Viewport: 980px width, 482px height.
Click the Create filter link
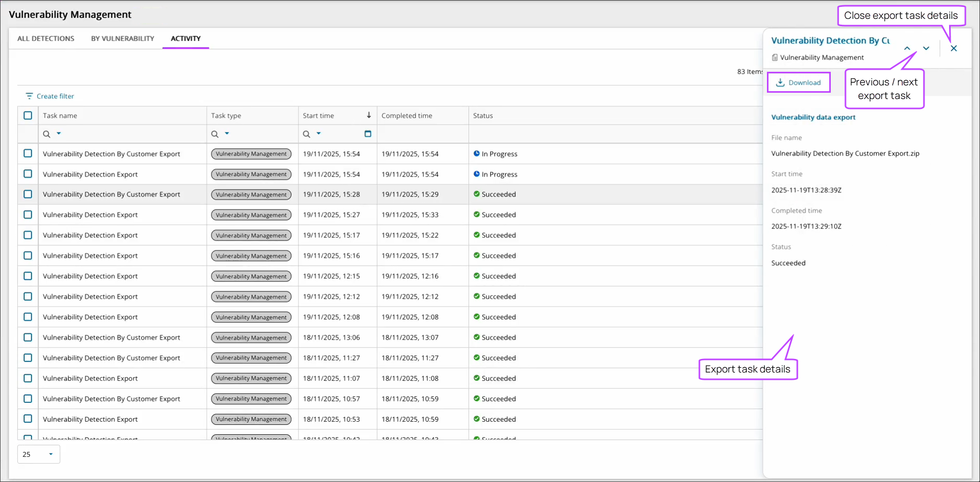(55, 96)
